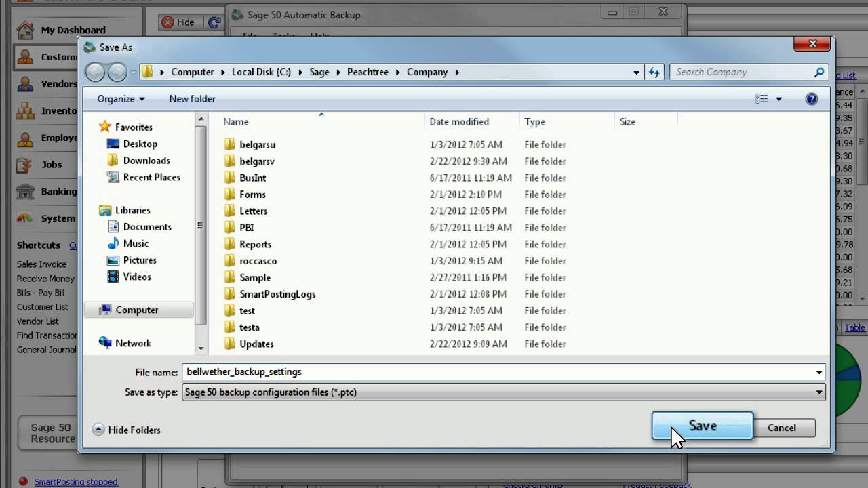The image size is (868, 488).
Task: Click Computer in the address breadcrumb
Action: click(x=192, y=72)
